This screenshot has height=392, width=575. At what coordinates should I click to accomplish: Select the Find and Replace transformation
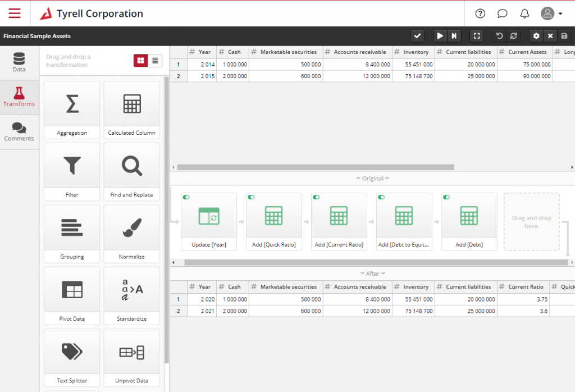[131, 172]
